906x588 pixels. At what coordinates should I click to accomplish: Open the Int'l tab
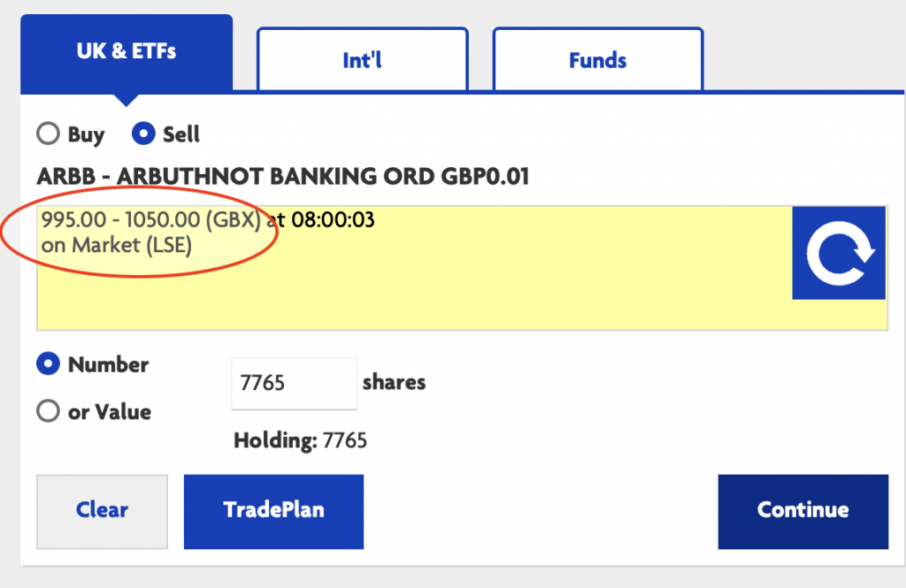click(362, 60)
